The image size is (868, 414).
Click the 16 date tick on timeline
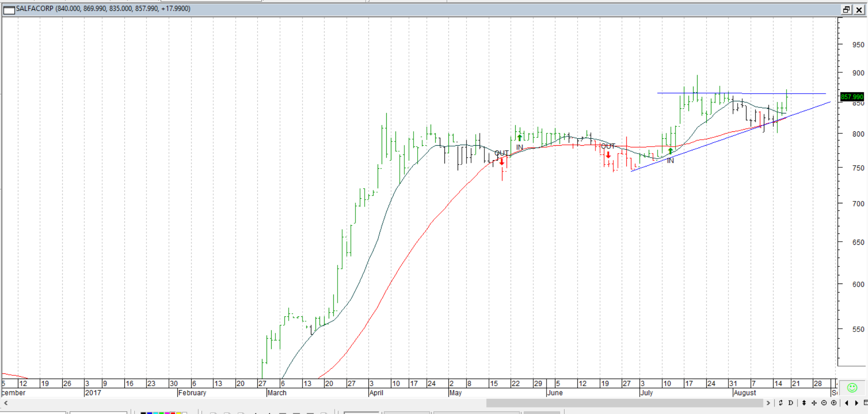(x=129, y=384)
